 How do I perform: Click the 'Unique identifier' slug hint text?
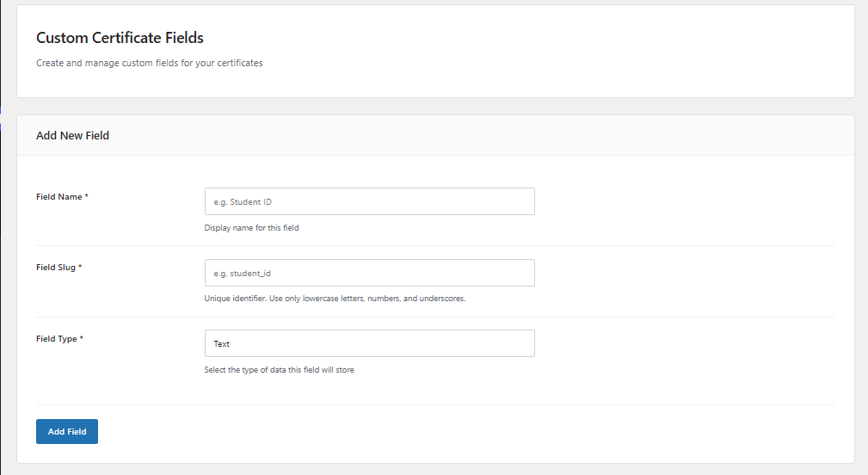click(x=335, y=299)
